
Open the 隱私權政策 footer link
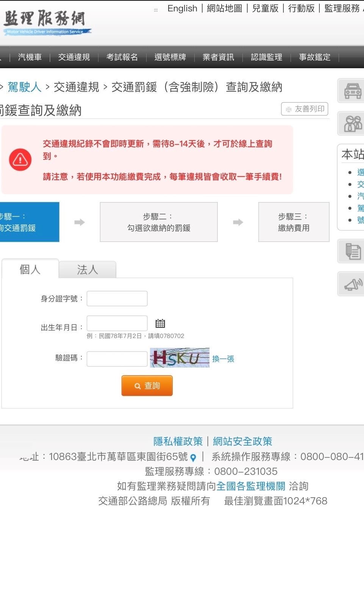(178, 441)
